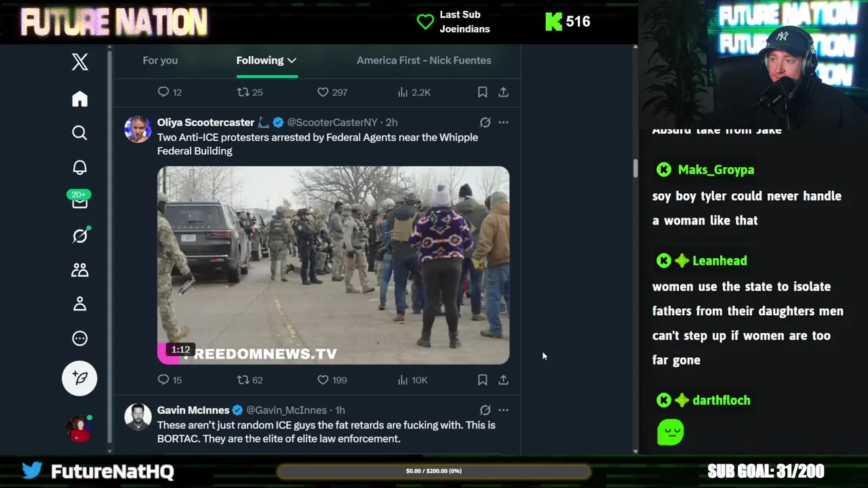Screen dimensions: 868x488
Task: Click the Twitter bird icon by FutureNatHQ
Action: point(32,470)
